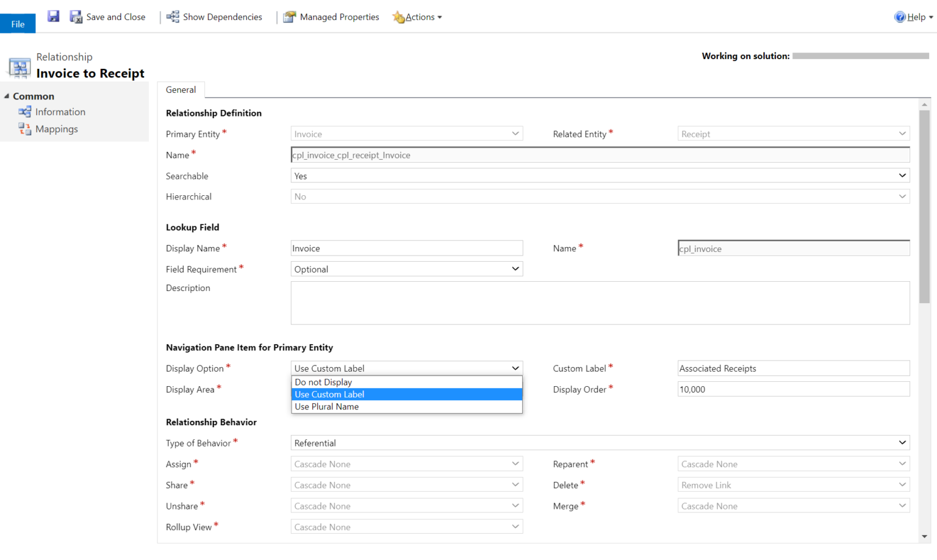Click the Help question mark icon
Screen dimensions: 937x560
(x=899, y=16)
